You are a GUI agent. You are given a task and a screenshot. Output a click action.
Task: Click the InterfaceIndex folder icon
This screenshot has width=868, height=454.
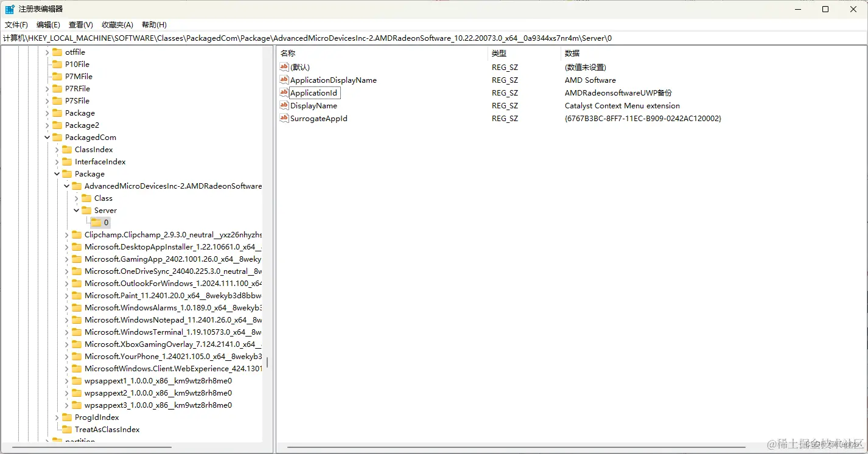[67, 162]
